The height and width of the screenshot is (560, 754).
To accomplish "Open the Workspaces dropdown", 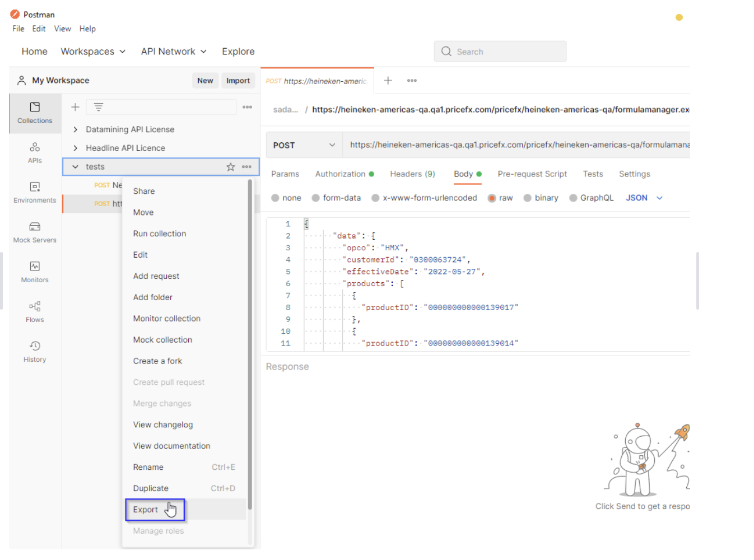I will coord(93,52).
